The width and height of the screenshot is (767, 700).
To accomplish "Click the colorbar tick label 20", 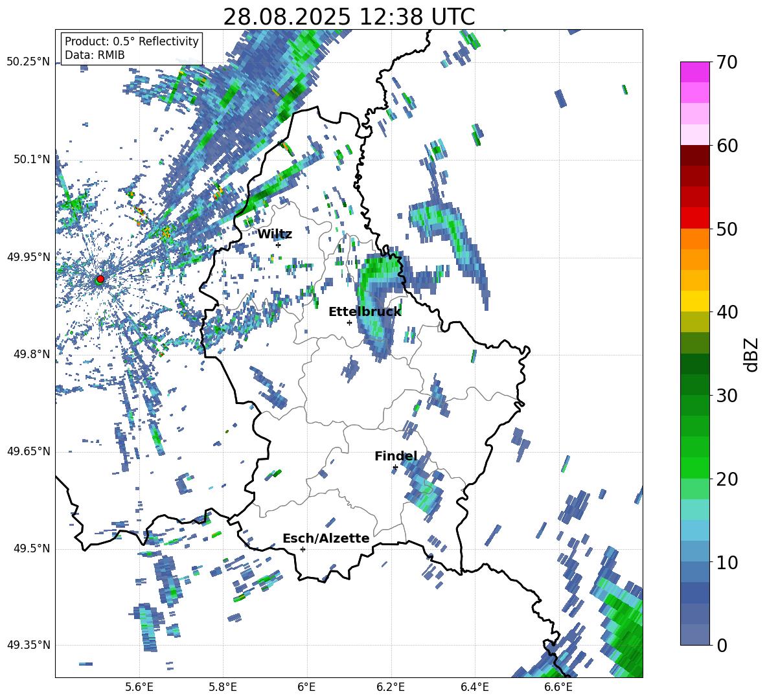I will pyautogui.click(x=727, y=479).
